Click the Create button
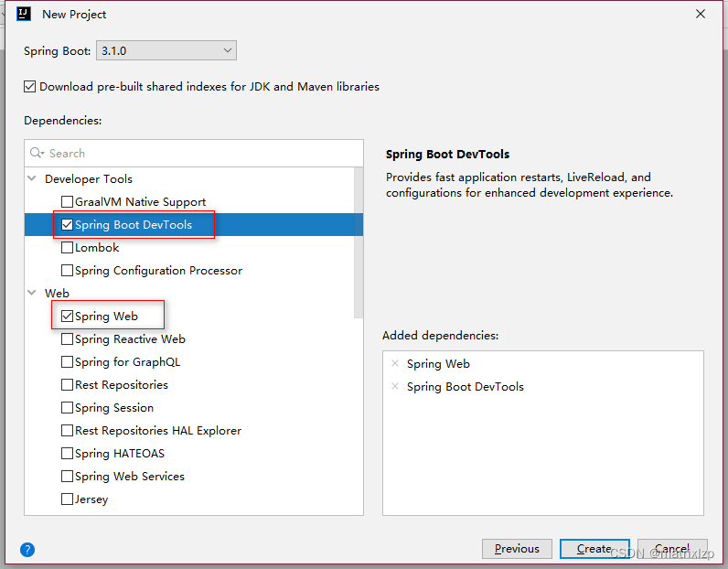Screen dimensions: 728x569 click(594, 549)
